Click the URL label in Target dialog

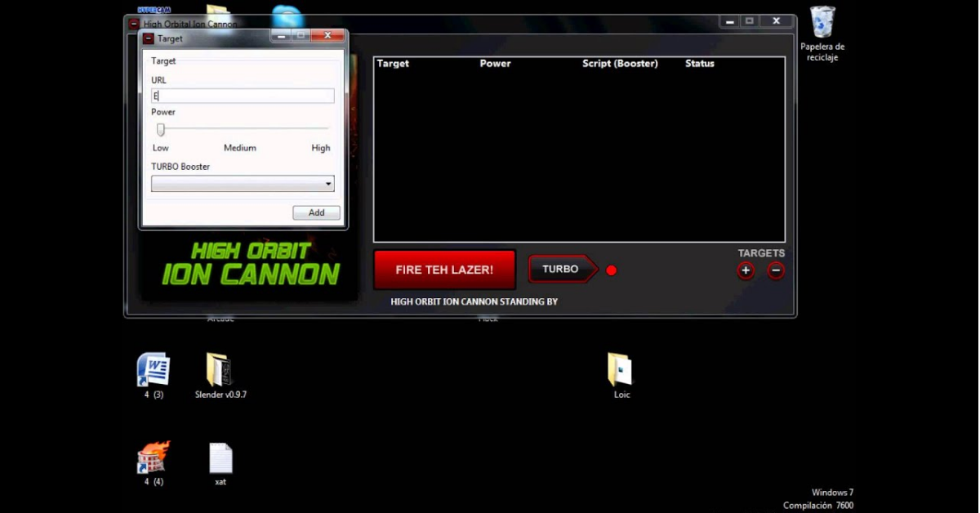[158, 80]
